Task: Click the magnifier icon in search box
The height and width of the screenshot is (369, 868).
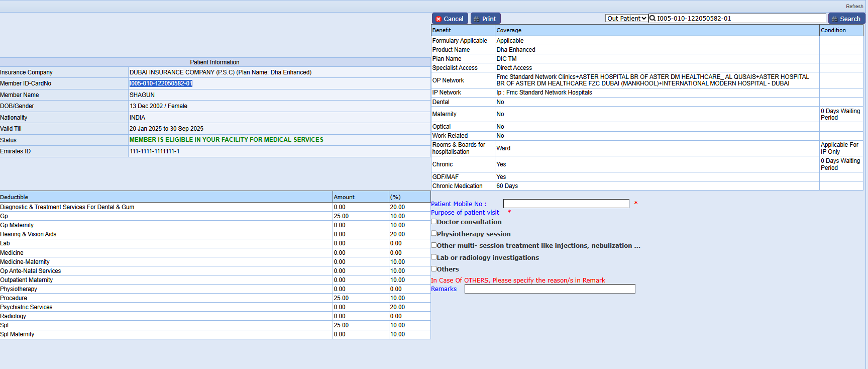Action: 653,19
